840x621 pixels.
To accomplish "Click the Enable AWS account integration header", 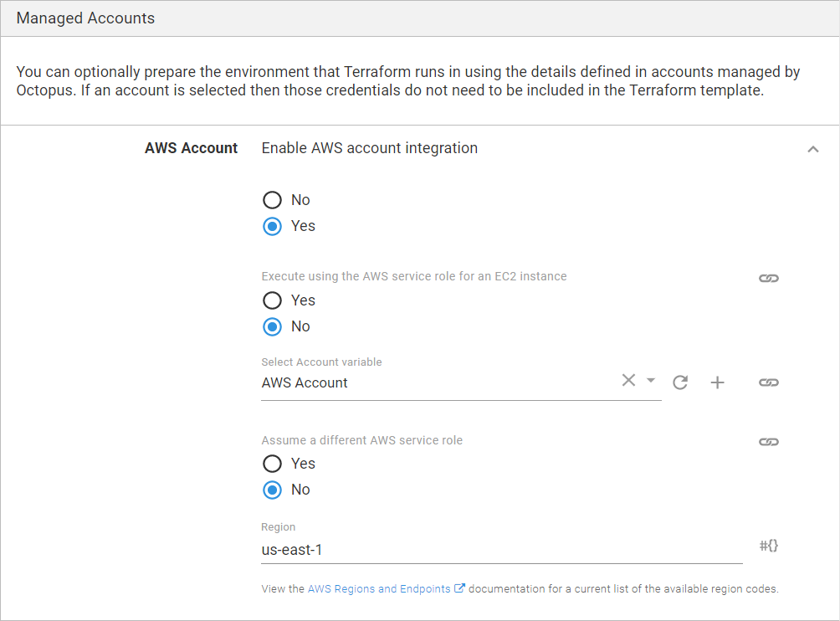I will (x=371, y=148).
